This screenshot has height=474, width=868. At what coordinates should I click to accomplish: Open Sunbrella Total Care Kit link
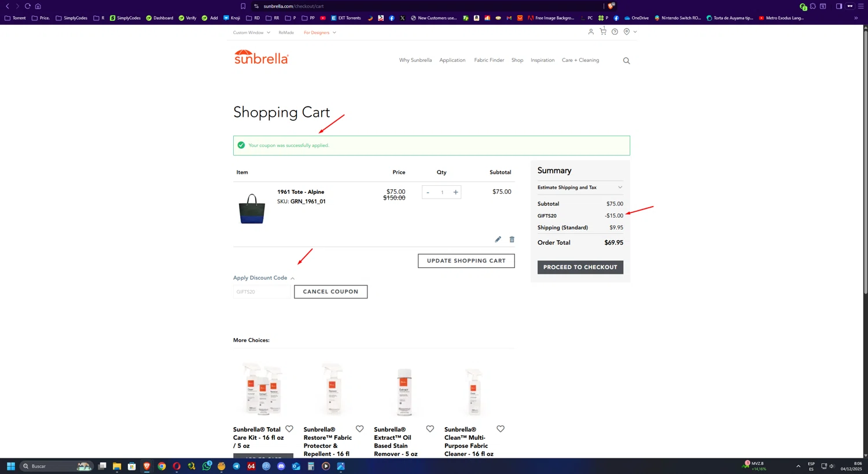click(258, 438)
